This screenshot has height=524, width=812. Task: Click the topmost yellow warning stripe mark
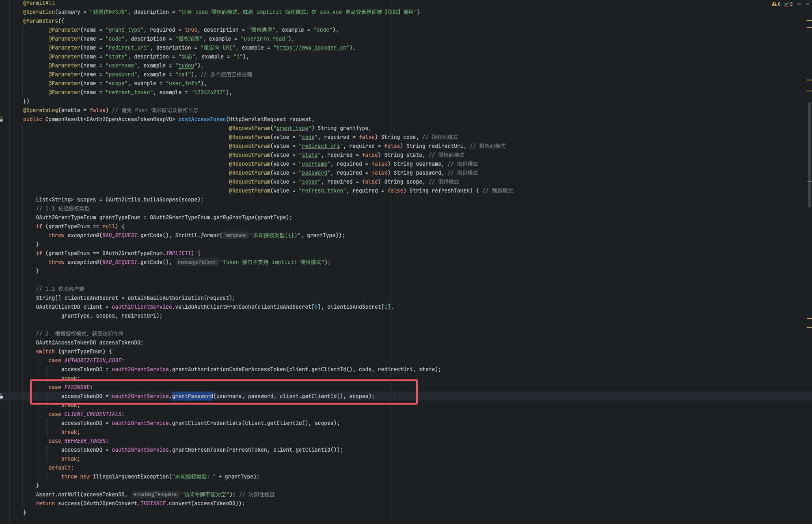click(809, 20)
